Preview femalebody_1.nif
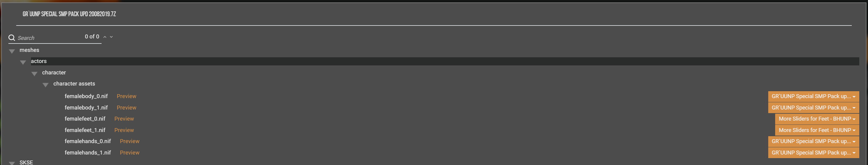Viewport: 868px width, 165px height. point(126,108)
